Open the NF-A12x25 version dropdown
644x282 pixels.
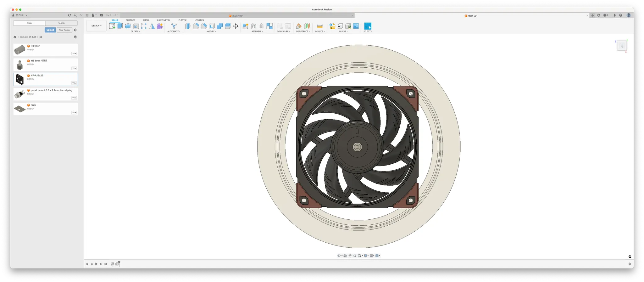pyautogui.click(x=74, y=83)
